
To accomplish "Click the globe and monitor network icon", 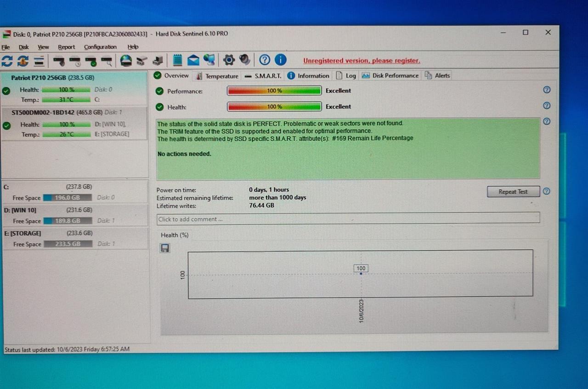I will (209, 60).
